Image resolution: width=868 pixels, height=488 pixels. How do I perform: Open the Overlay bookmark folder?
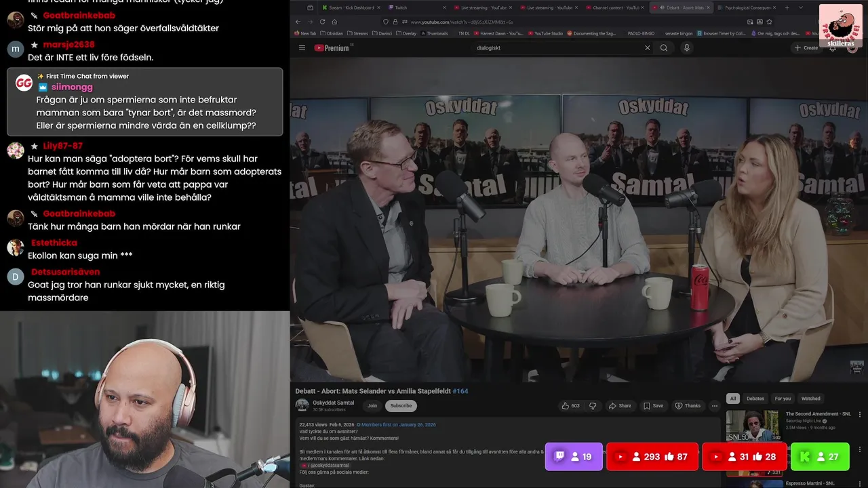(x=407, y=33)
